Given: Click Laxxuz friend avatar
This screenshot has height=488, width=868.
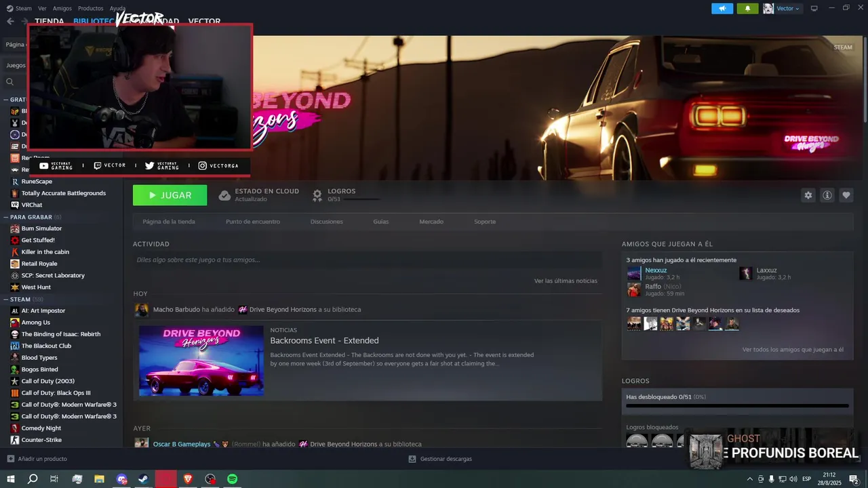Looking at the screenshot, I should 746,273.
